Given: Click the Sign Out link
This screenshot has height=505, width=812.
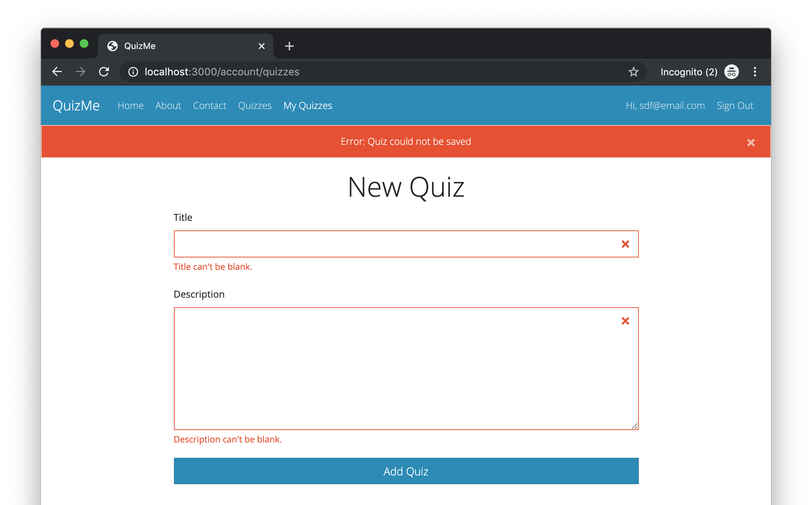Looking at the screenshot, I should coord(735,105).
